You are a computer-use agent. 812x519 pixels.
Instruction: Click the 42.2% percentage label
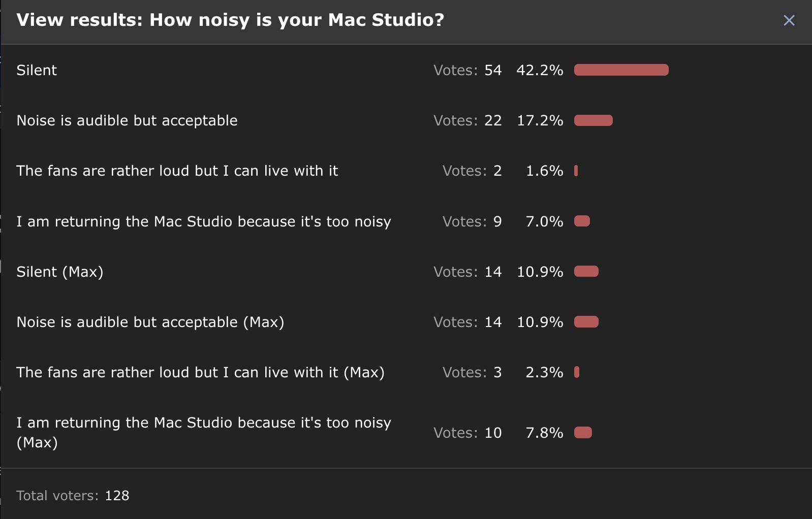(540, 70)
